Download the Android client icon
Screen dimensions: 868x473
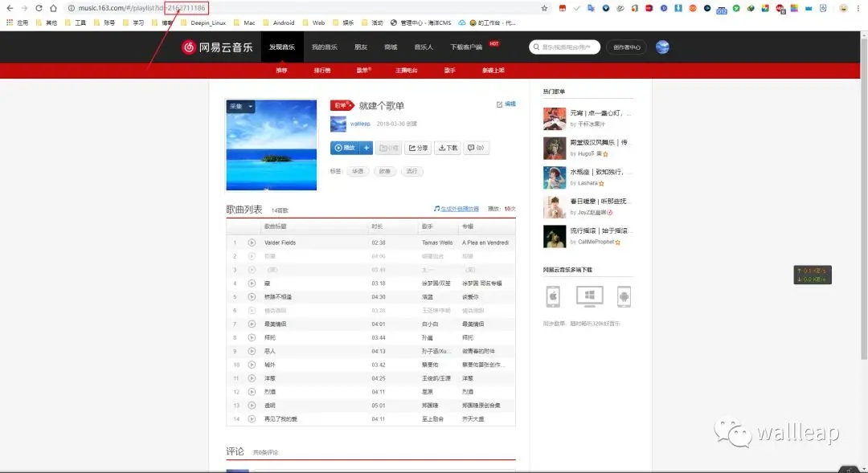tap(624, 296)
